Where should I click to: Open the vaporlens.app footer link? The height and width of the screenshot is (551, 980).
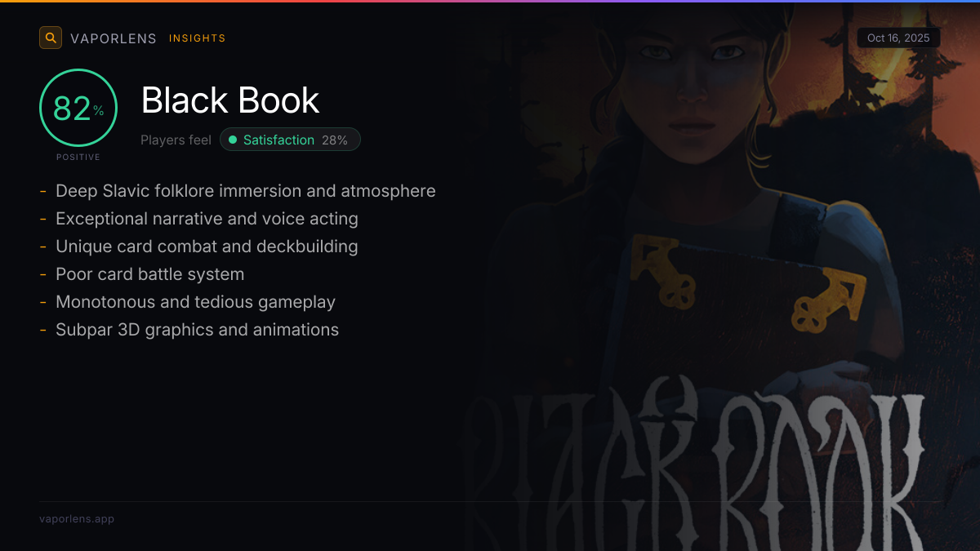[77, 518]
